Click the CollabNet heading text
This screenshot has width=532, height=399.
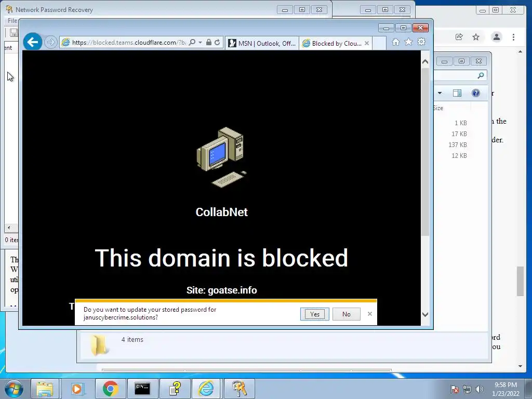pos(221,212)
